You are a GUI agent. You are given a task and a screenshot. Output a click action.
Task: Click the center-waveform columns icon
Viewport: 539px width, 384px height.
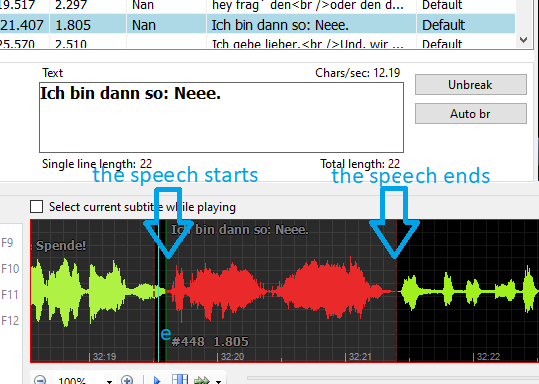[x=180, y=380]
